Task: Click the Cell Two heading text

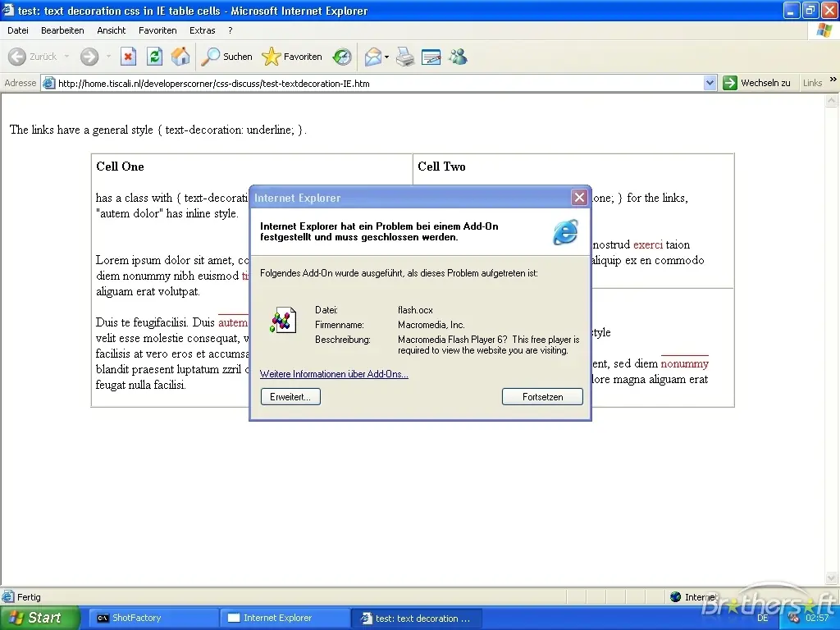Action: coord(441,167)
